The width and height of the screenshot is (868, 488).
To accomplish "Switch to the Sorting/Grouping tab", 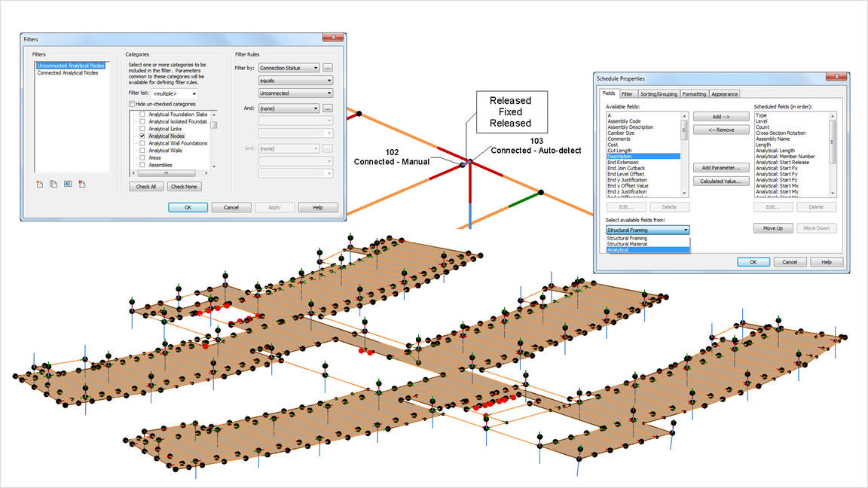I will coord(659,94).
